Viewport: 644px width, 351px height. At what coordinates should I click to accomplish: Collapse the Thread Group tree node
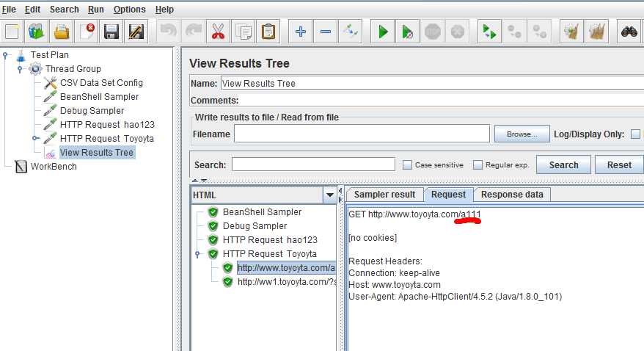tap(20, 68)
